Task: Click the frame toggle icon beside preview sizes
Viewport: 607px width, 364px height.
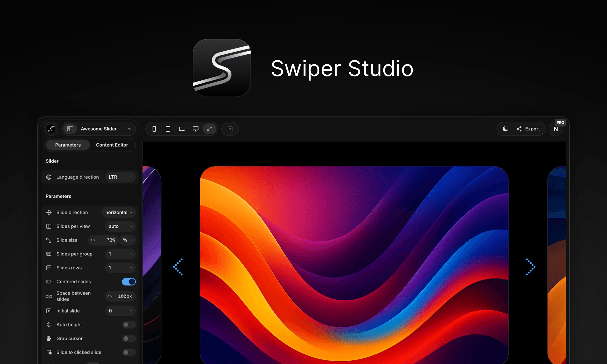Action: pos(230,129)
